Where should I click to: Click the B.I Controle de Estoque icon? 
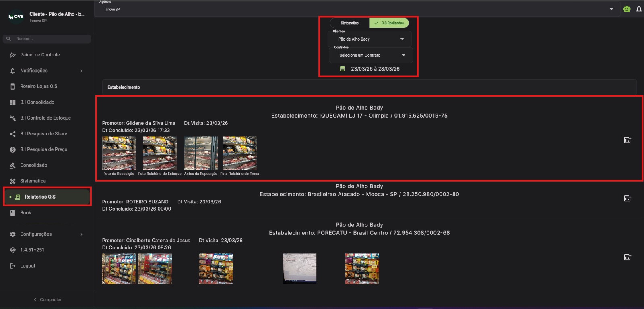(x=12, y=118)
